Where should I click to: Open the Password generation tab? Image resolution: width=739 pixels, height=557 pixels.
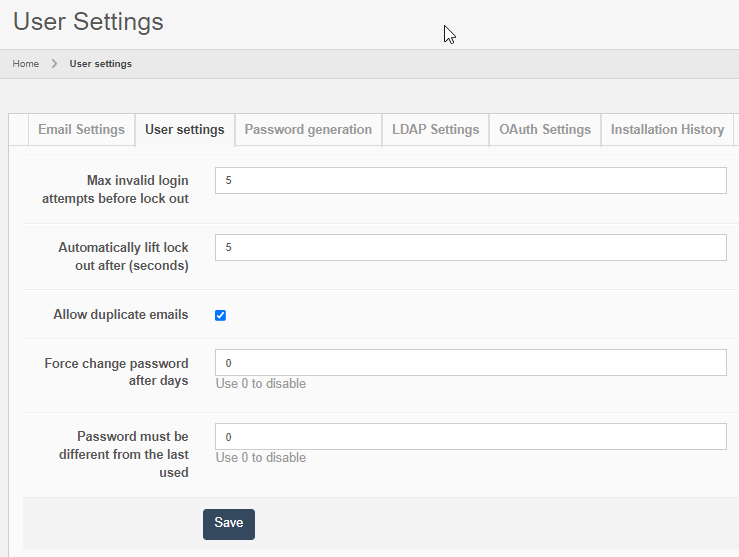click(x=308, y=130)
